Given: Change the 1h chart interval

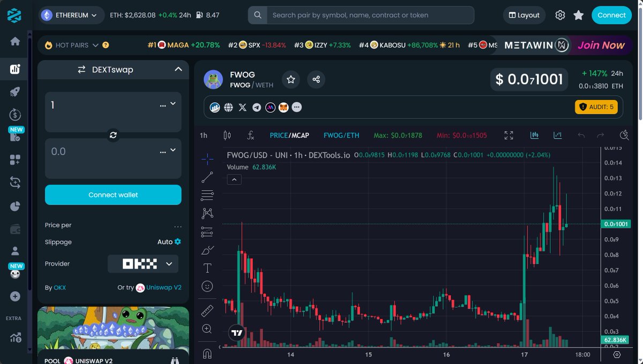Looking at the screenshot, I should tap(204, 135).
